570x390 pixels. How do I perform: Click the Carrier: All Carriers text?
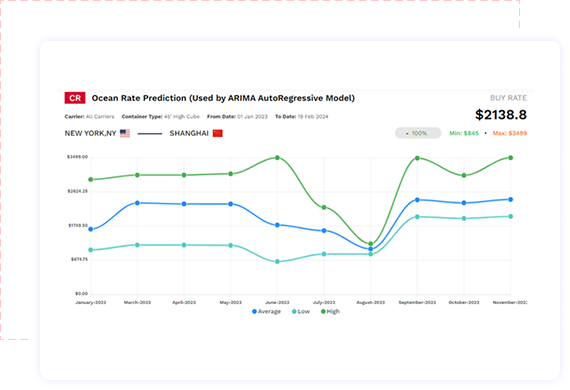[x=89, y=117]
